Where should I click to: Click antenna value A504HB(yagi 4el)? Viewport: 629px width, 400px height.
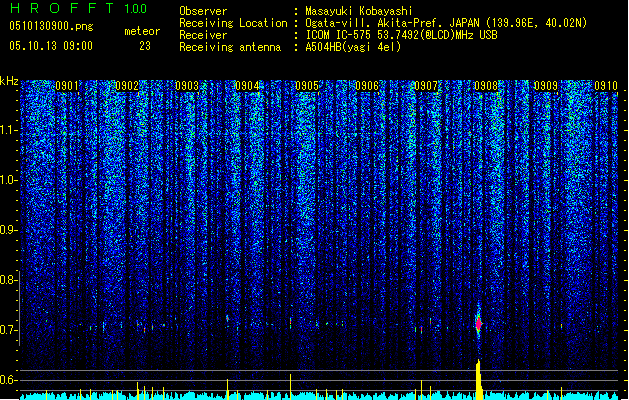353,47
